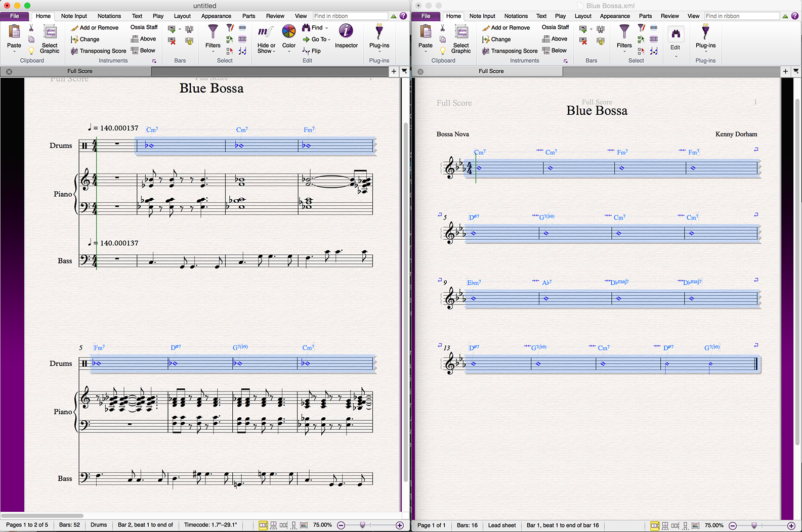Viewport: 802px width, 532px height.
Task: Click Blue Bossa title in untitled score
Action: [x=212, y=88]
